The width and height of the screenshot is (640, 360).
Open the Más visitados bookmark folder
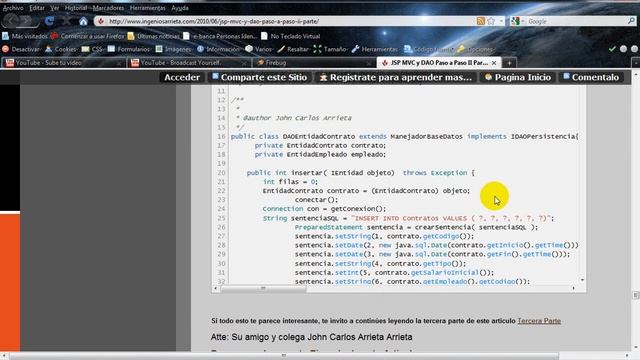click(x=25, y=36)
